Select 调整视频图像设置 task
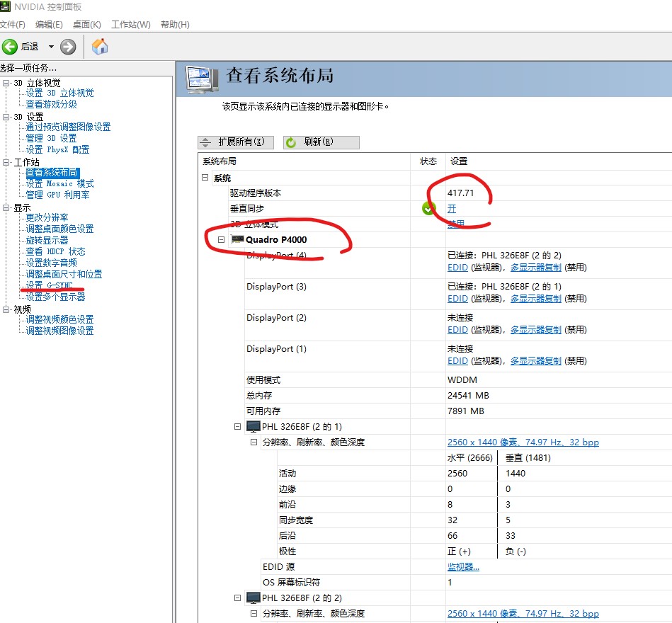The width and height of the screenshot is (672, 623). tap(59, 331)
